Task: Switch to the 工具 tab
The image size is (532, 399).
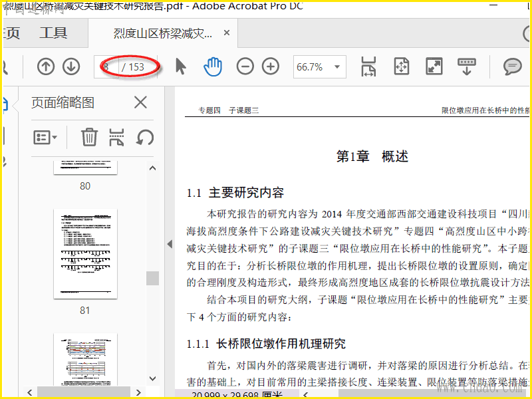Action: pyautogui.click(x=53, y=33)
